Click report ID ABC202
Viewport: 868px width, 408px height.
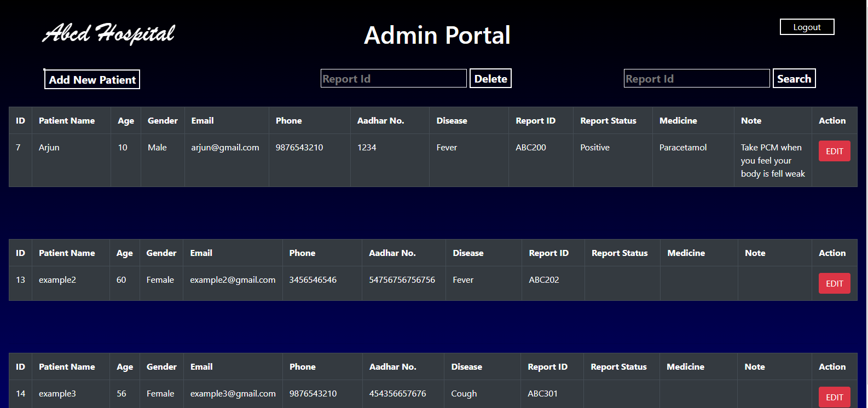click(543, 280)
